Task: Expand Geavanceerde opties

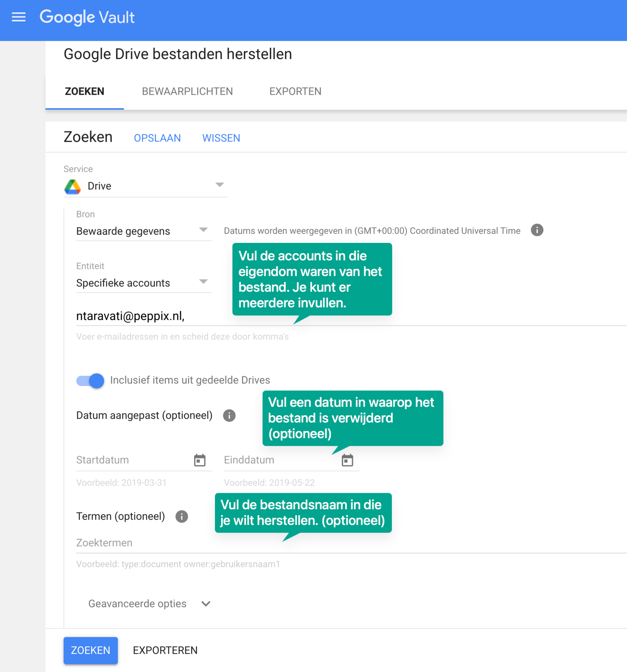Action: coord(149,604)
